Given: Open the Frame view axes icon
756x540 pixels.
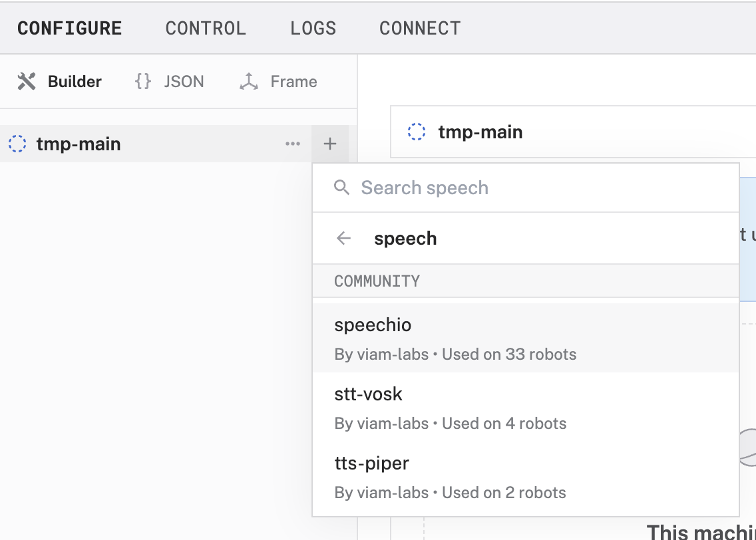Looking at the screenshot, I should click(249, 82).
